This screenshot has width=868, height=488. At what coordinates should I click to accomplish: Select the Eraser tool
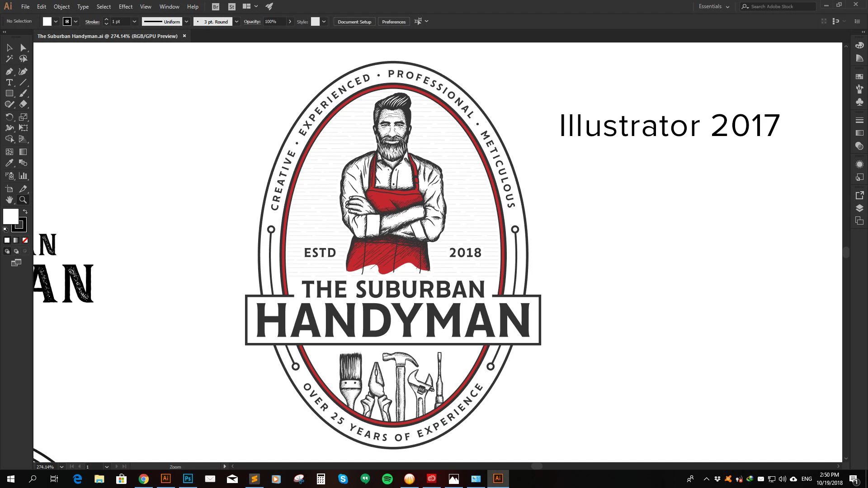[x=23, y=104]
